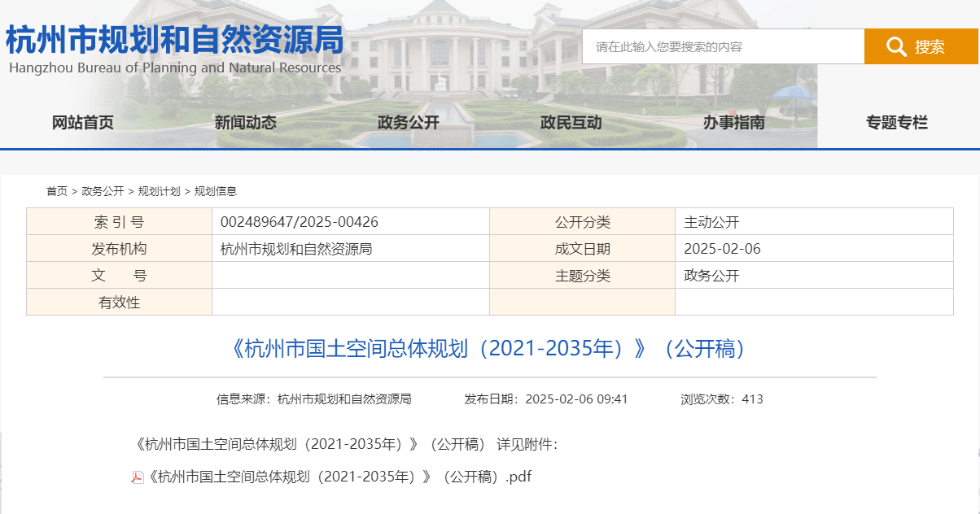Open the 网站首页 navigation item
The width and height of the screenshot is (980, 514).
[x=83, y=123]
